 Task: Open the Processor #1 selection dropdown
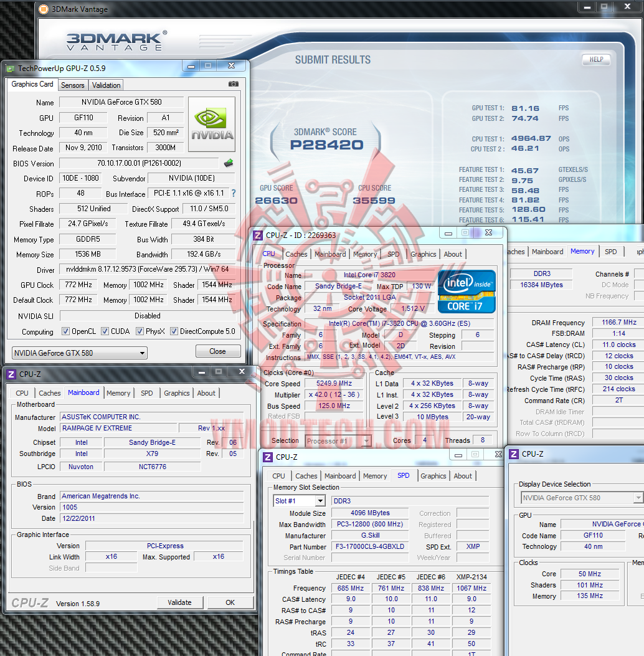tap(338, 441)
